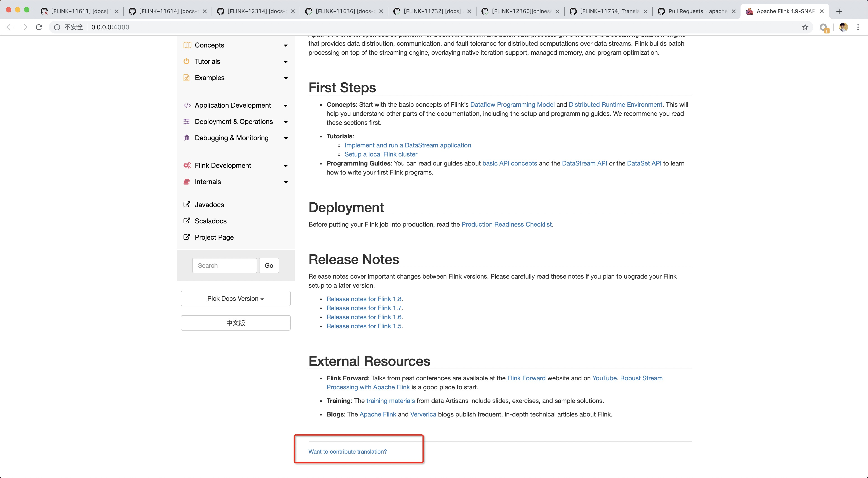
Task: Expand the Examples menu arrow
Action: (286, 78)
